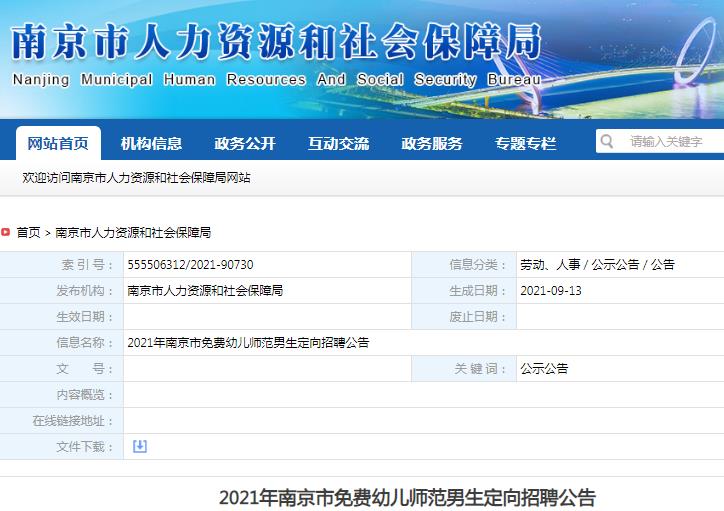Image resolution: width=724 pixels, height=511 pixels.
Task: Click the search magnifier icon
Action: tap(606, 142)
